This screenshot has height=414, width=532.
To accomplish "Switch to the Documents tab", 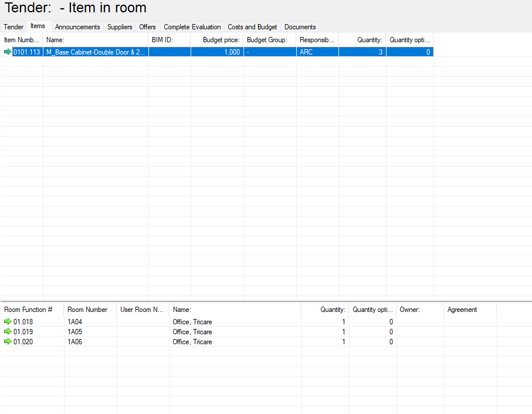I will point(300,27).
